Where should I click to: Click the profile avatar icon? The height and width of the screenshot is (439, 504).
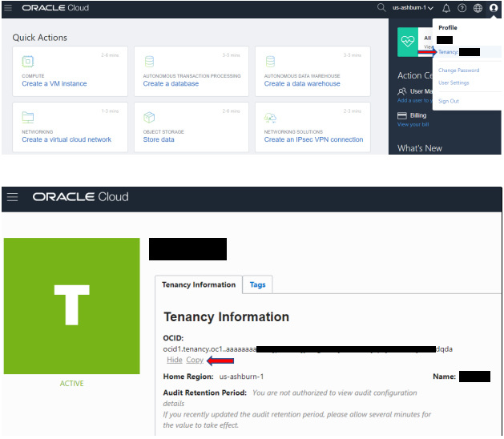(x=494, y=8)
